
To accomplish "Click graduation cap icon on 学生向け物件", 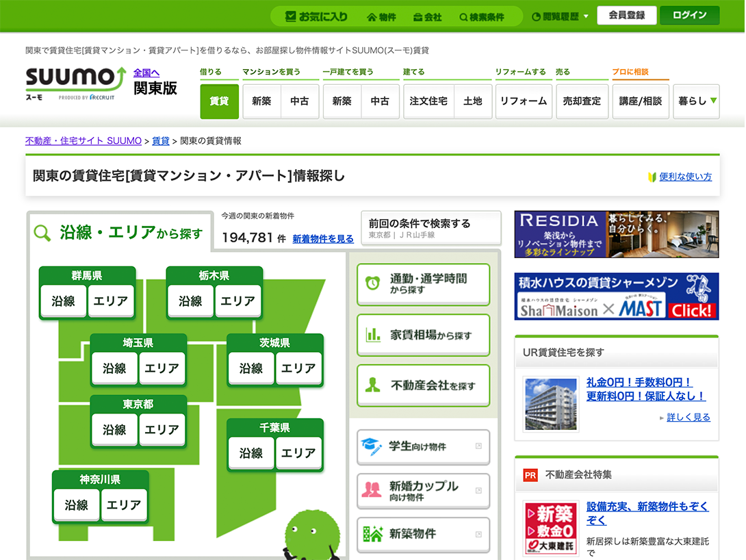I will point(371,446).
